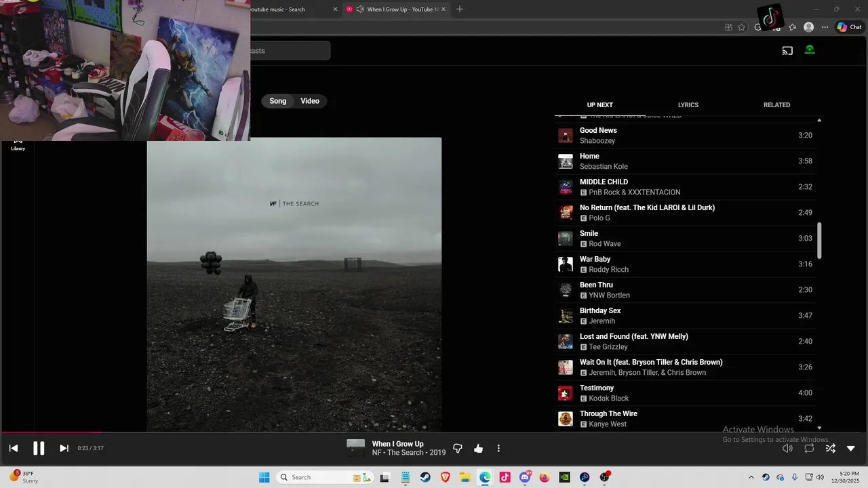Play Been Thru by YNW Bortlen
The image size is (868, 488).
point(685,290)
